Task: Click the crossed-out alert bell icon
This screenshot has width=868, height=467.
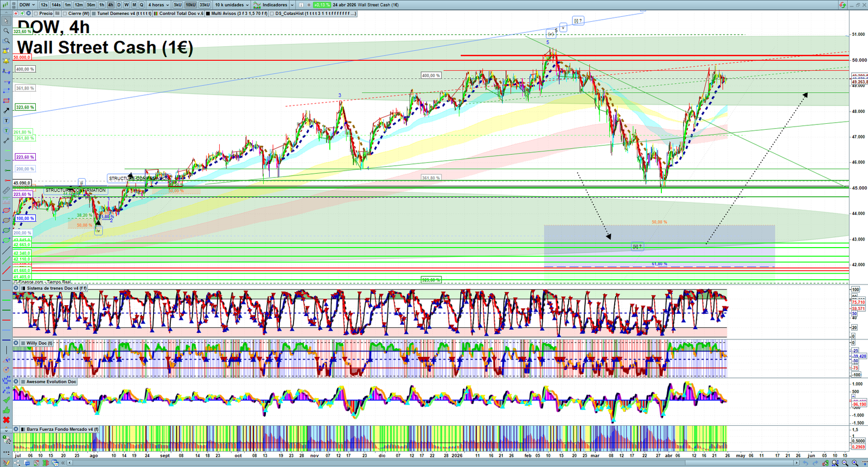Action: tap(6, 51)
